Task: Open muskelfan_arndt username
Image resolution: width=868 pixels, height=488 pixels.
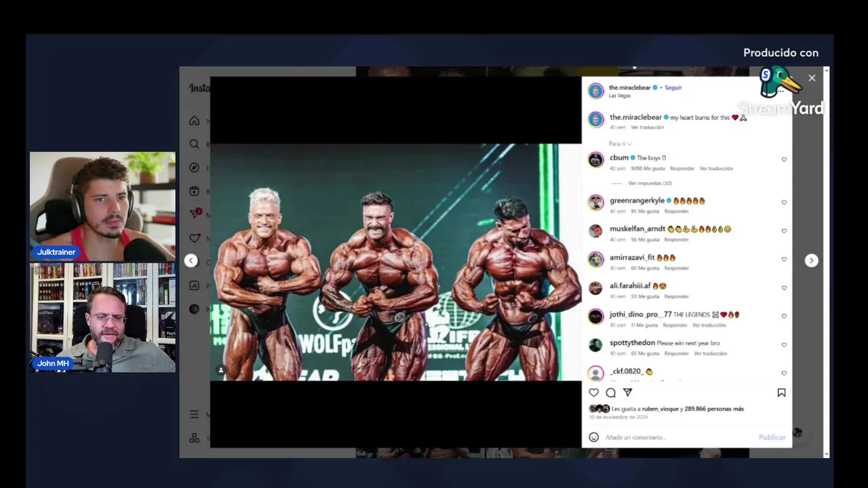Action: point(637,229)
